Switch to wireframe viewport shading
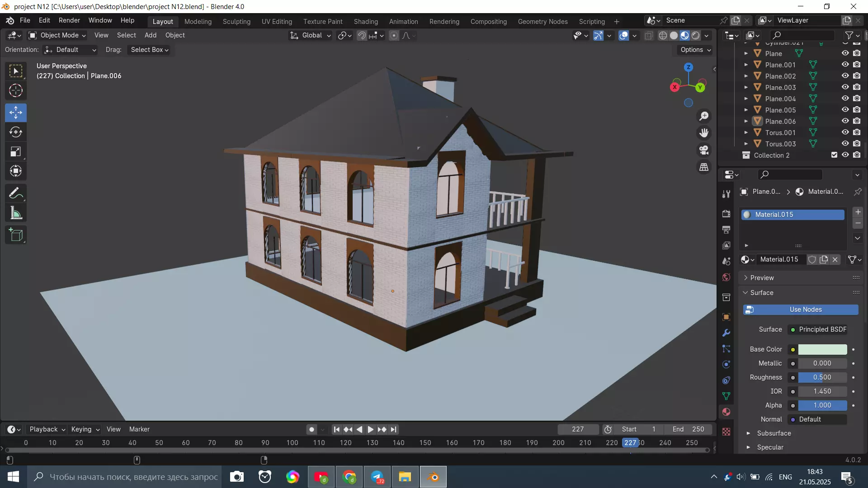 pos(663,36)
